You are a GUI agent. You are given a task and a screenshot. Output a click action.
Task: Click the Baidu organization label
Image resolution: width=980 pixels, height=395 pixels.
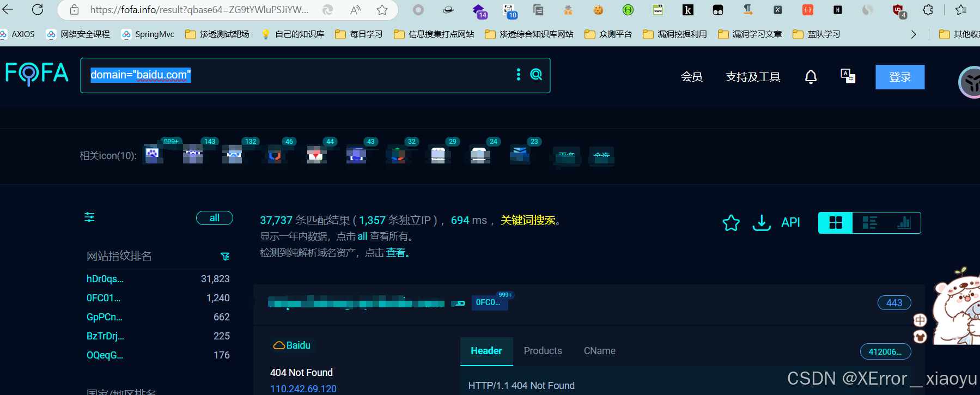293,345
